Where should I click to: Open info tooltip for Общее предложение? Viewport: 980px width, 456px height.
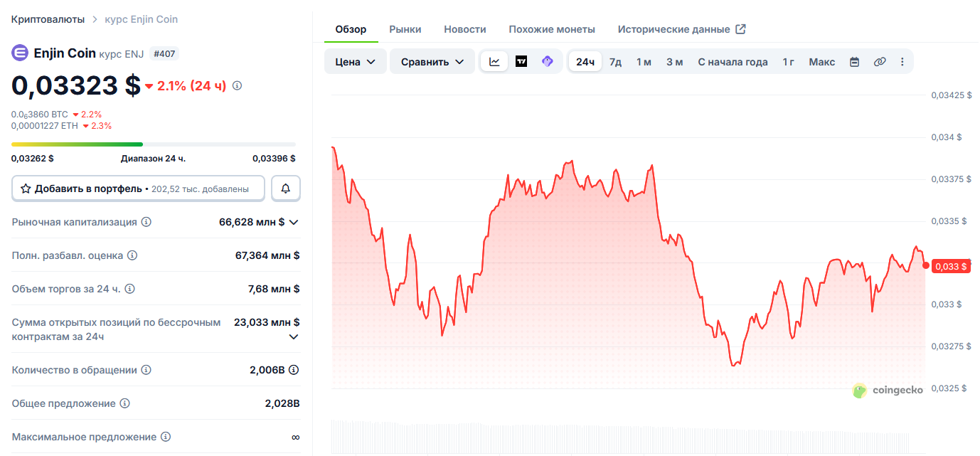[x=125, y=403]
